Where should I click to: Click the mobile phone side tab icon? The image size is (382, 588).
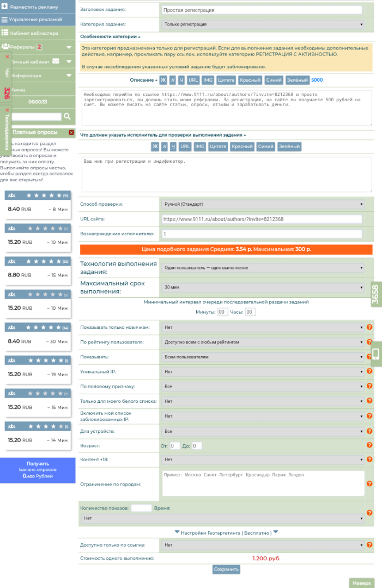click(x=376, y=354)
